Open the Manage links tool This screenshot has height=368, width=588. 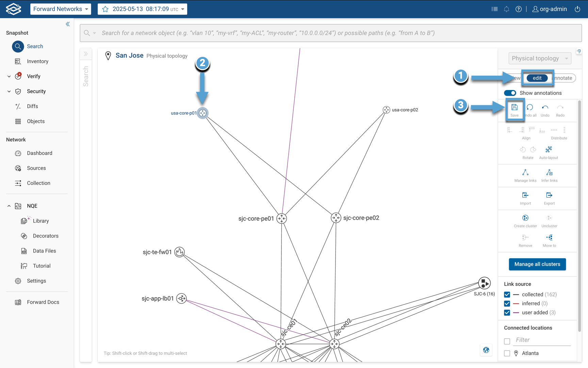pyautogui.click(x=525, y=173)
